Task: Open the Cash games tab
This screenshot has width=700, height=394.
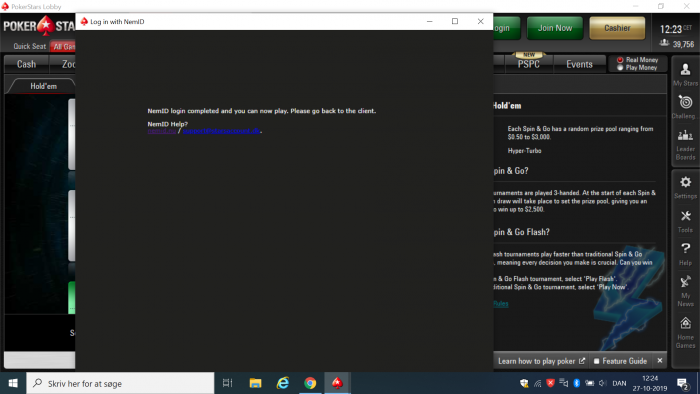Action: pyautogui.click(x=26, y=64)
